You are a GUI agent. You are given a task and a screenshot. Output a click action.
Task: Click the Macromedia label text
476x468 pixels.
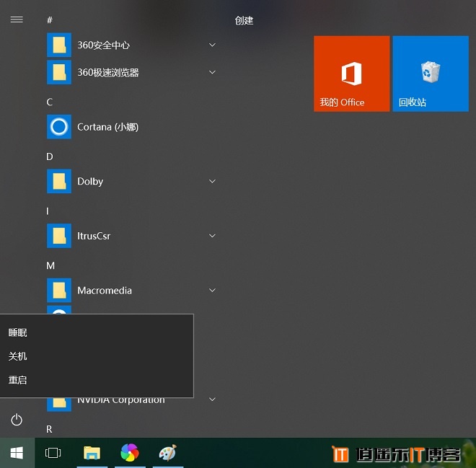[105, 291]
